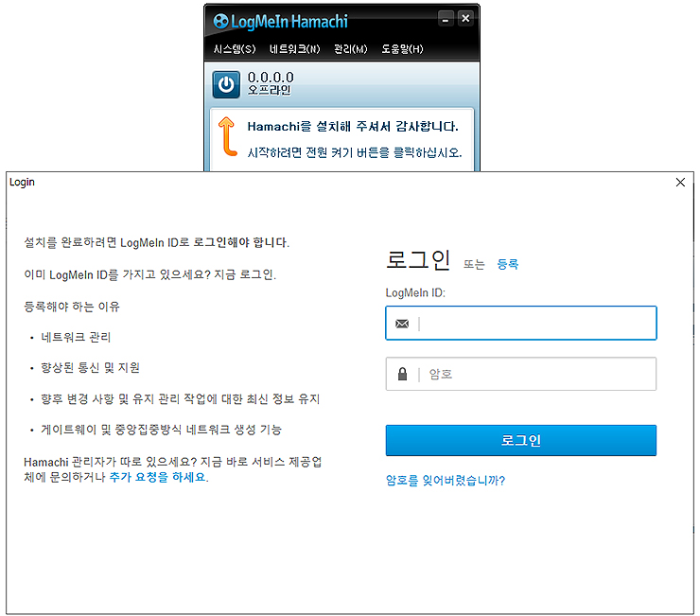Open the 네트워크(N) menu in Hamachi

point(294,49)
